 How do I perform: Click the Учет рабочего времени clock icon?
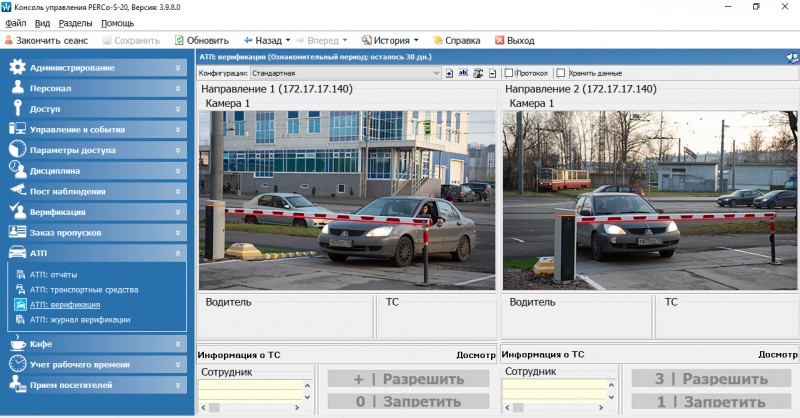coord(17,364)
